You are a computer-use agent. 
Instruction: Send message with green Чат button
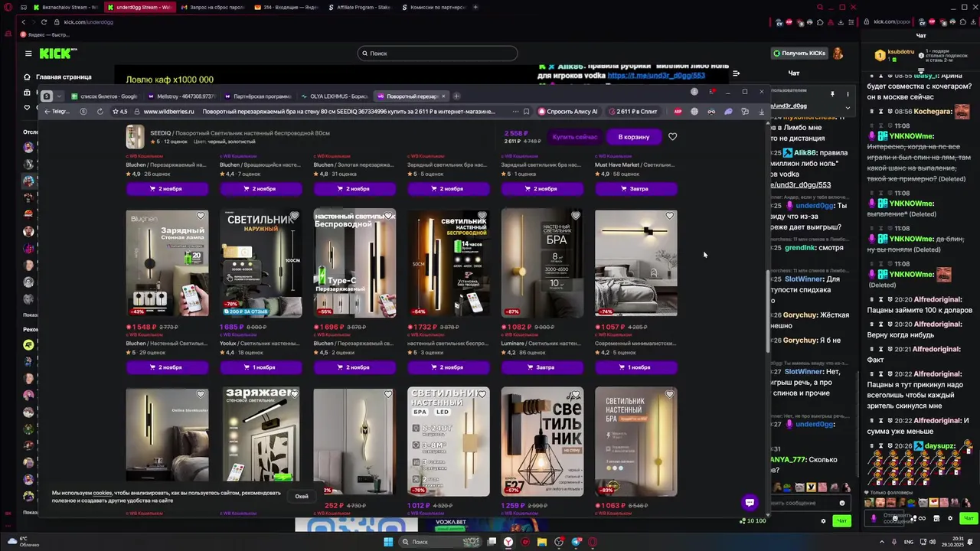point(841,520)
